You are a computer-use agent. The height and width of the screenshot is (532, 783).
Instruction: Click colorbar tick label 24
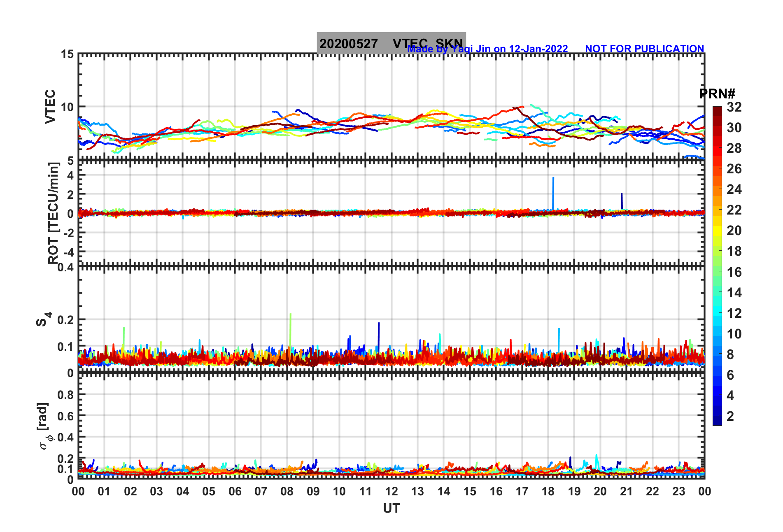734,189
